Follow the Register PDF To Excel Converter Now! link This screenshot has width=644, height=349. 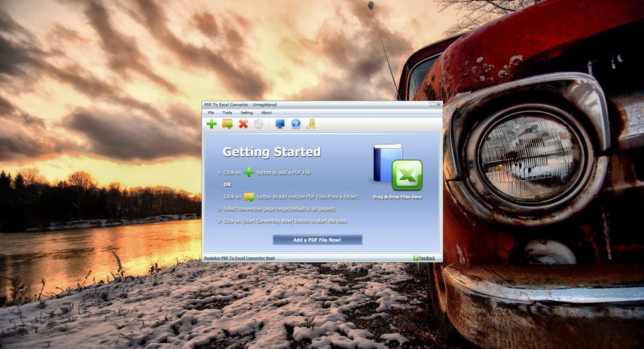tap(240, 258)
